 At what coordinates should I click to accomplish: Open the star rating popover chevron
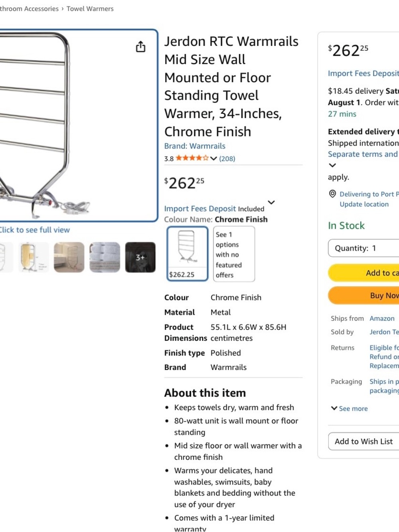click(x=213, y=158)
